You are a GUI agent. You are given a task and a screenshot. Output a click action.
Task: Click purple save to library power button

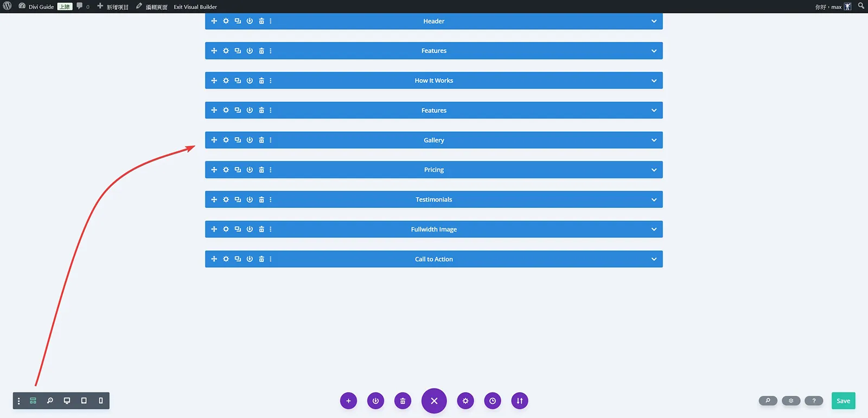[x=375, y=401]
